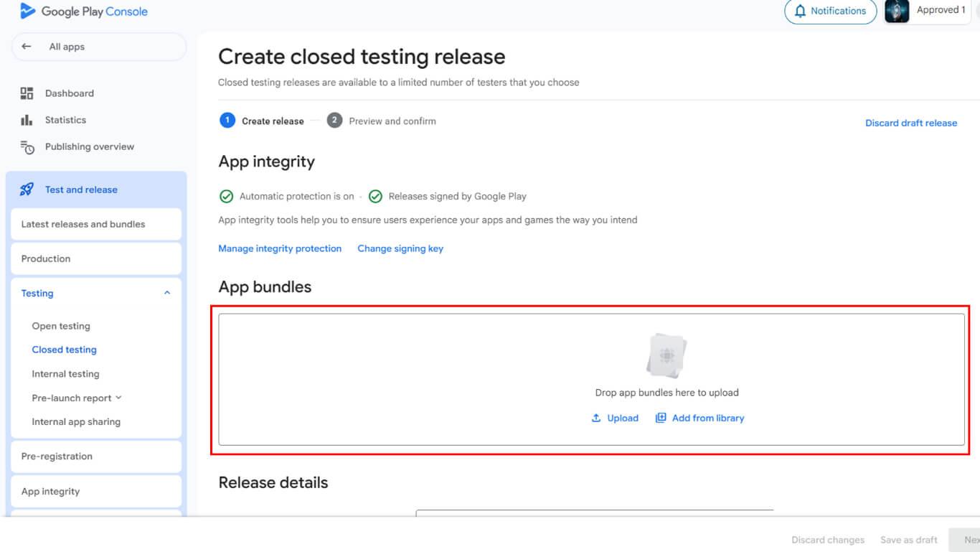Image resolution: width=980 pixels, height=552 pixels.
Task: Open Production in the sidebar
Action: [x=46, y=258]
